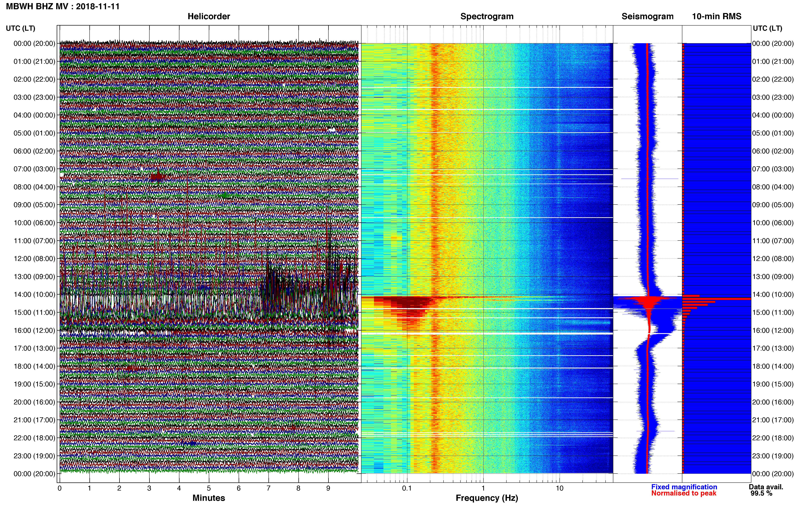This screenshot has width=812, height=508.
Task: Click the blue Fixed magnification legend text
Action: click(684, 487)
